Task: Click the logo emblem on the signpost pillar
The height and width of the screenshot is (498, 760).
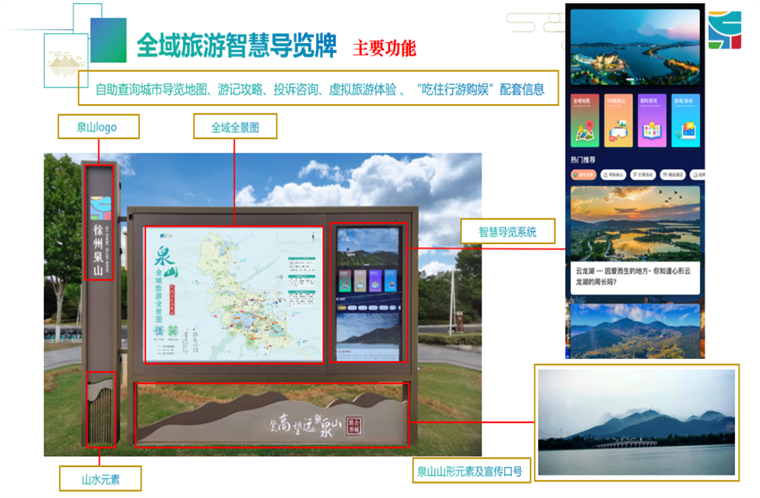Action: (x=97, y=206)
